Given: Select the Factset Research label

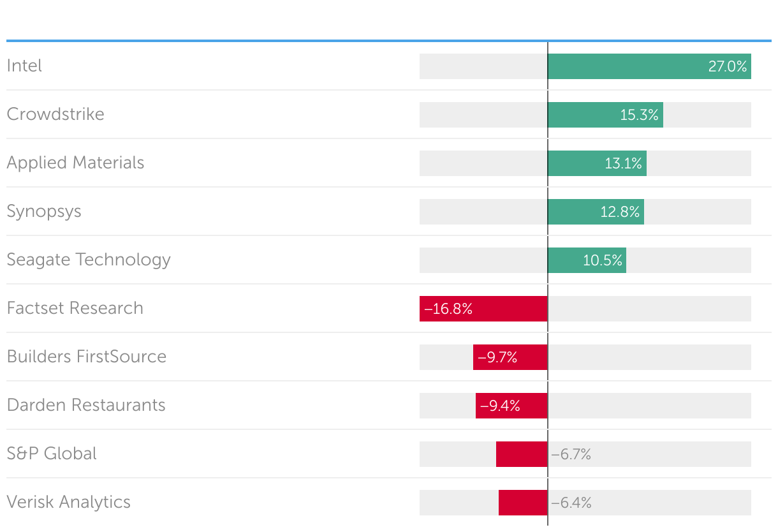Looking at the screenshot, I should (75, 308).
